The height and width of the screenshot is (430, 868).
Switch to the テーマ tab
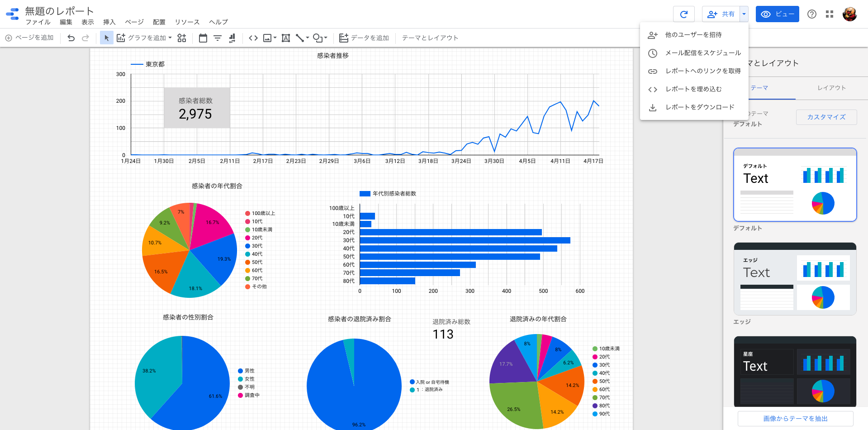coord(759,88)
